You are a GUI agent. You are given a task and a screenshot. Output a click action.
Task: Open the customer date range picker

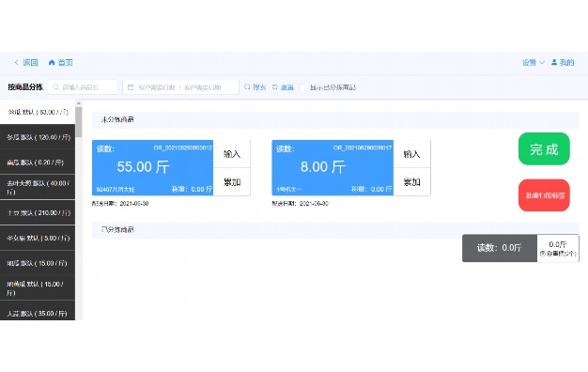180,87
